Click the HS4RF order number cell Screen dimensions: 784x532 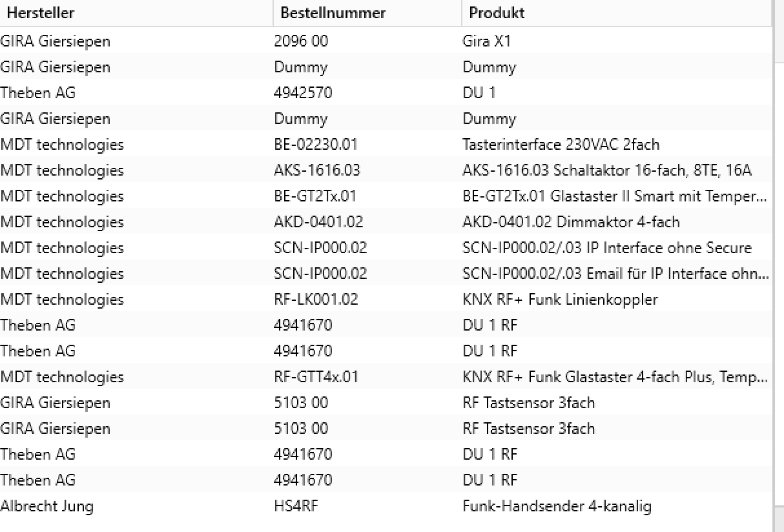(x=296, y=506)
